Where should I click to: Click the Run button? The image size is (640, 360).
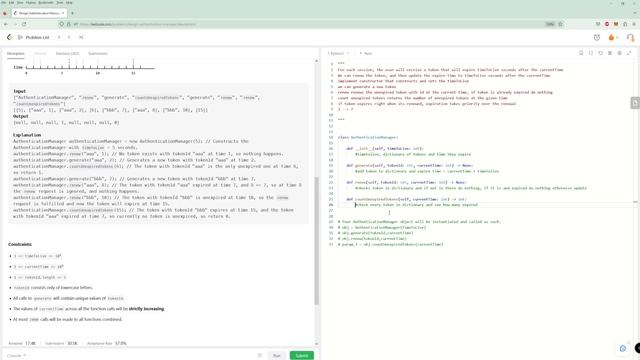(x=277, y=356)
